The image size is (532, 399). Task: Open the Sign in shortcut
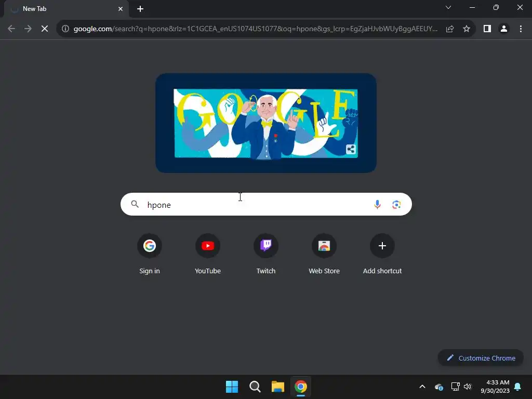click(x=150, y=254)
